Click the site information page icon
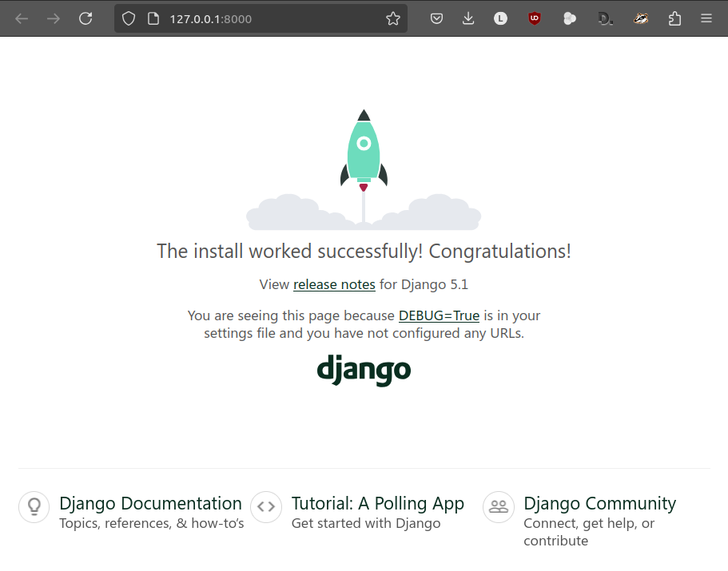This screenshot has width=728, height=571. click(153, 18)
